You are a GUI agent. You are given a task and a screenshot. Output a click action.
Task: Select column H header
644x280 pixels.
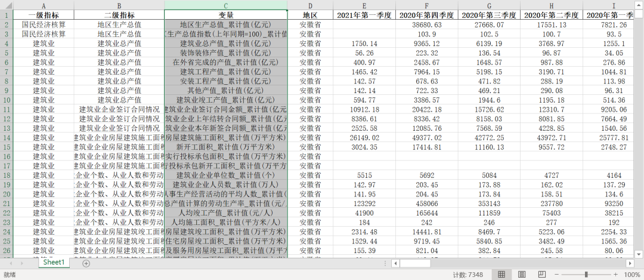[551, 5]
